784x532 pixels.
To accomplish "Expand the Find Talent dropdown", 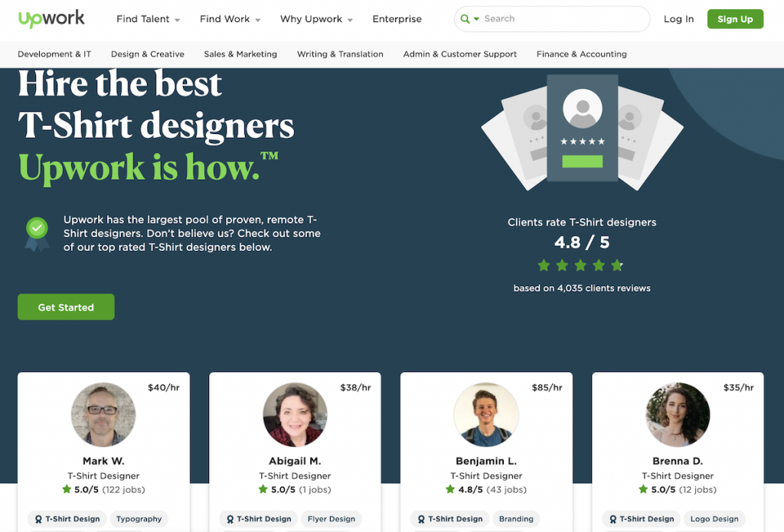I will (x=148, y=19).
